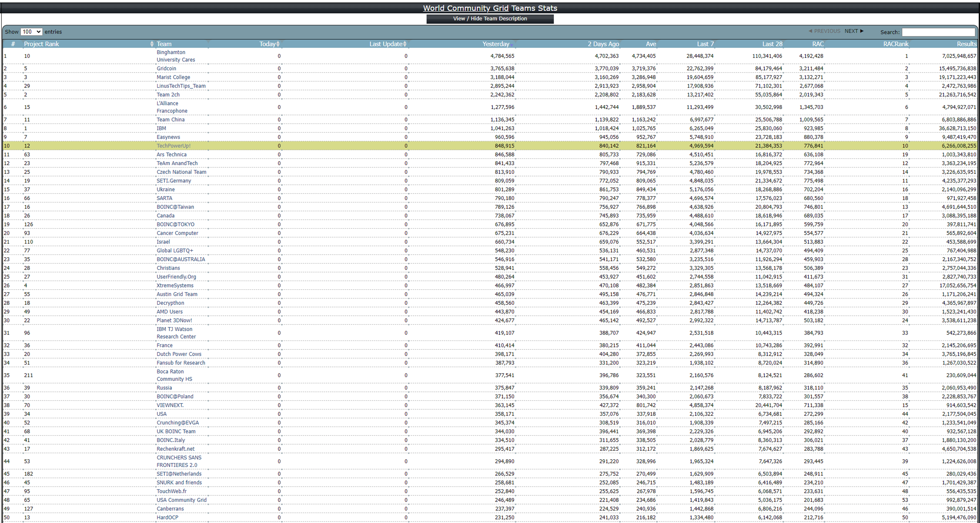Image resolution: width=980 pixels, height=523 pixels.
Task: Open the BOINC@Taiwan team link
Action: pos(175,207)
